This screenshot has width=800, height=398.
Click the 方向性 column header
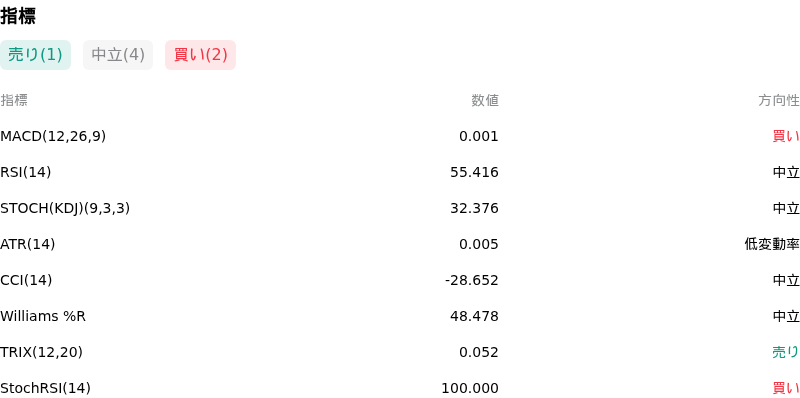[x=779, y=101]
